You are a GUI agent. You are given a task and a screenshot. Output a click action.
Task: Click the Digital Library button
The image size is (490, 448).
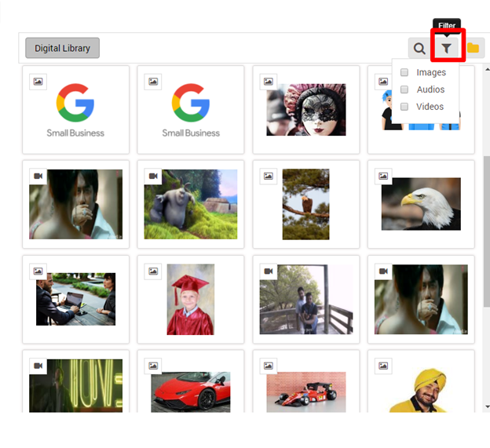pos(62,49)
